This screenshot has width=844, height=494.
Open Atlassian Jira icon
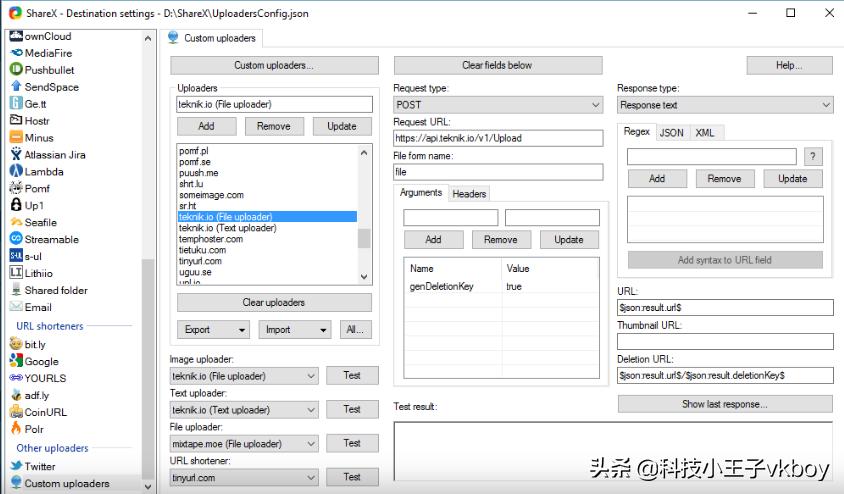(16, 154)
